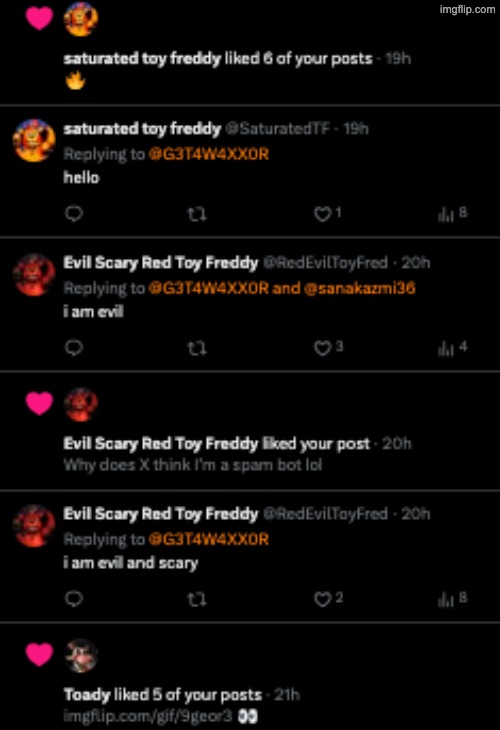Open Evil Scary Red Toy Freddy's avatar on "i am evil and scary"
500x730 pixels.
[34, 526]
